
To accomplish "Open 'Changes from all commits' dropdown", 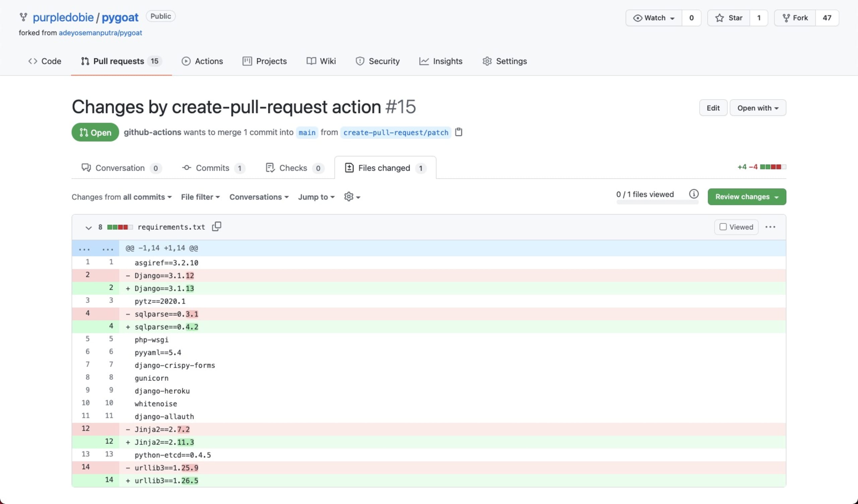I will pyautogui.click(x=122, y=197).
